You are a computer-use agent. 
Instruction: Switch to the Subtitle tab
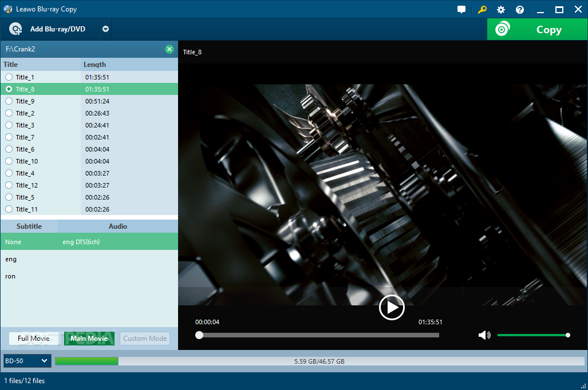(x=29, y=226)
